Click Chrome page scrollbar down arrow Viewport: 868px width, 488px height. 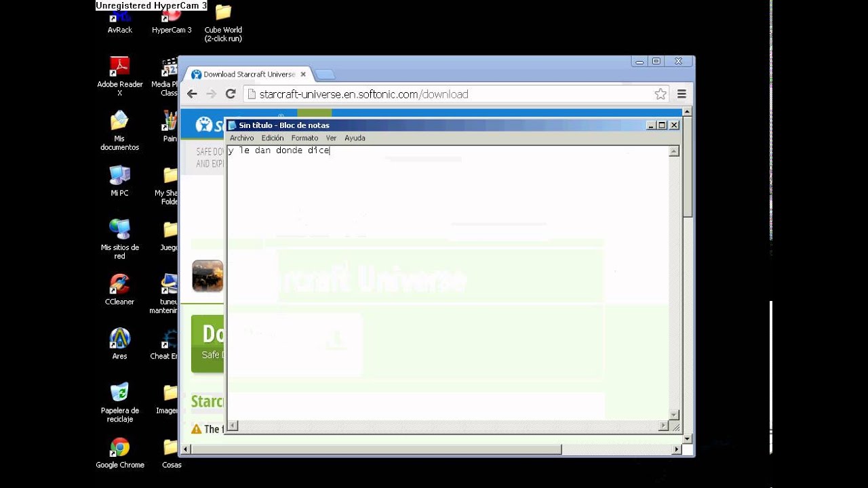click(x=687, y=439)
